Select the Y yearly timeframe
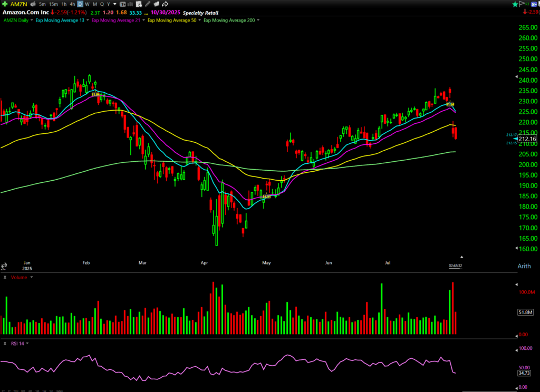 tap(109, 4)
